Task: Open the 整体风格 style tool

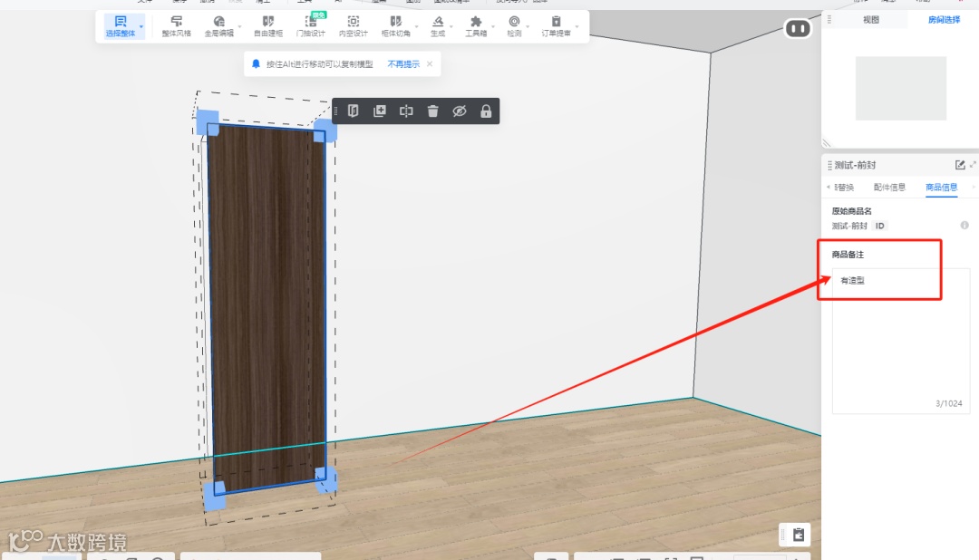Action: tap(177, 25)
